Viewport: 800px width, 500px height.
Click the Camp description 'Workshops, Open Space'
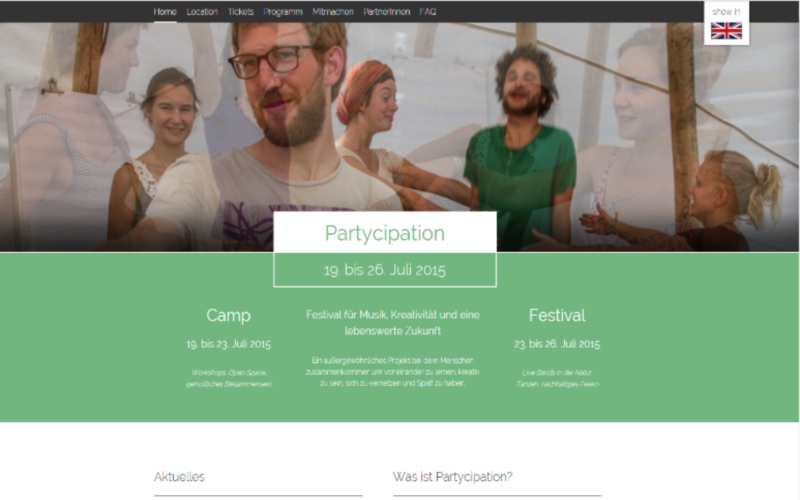(229, 379)
